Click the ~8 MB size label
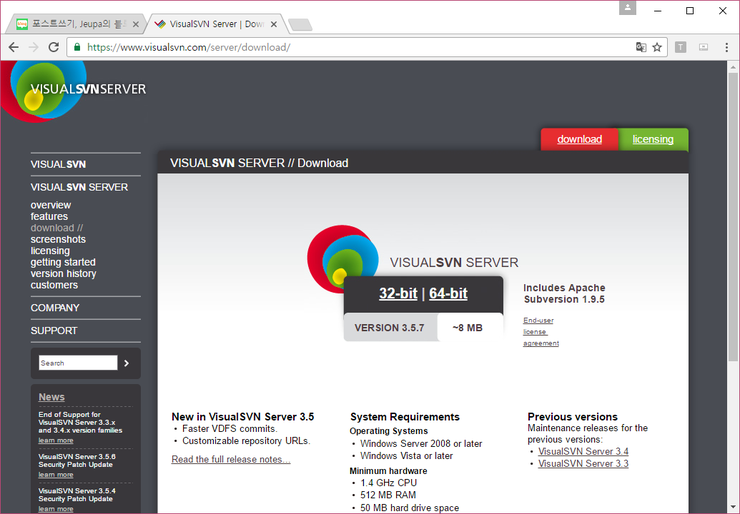Viewport: 740px width, 514px height. (467, 328)
